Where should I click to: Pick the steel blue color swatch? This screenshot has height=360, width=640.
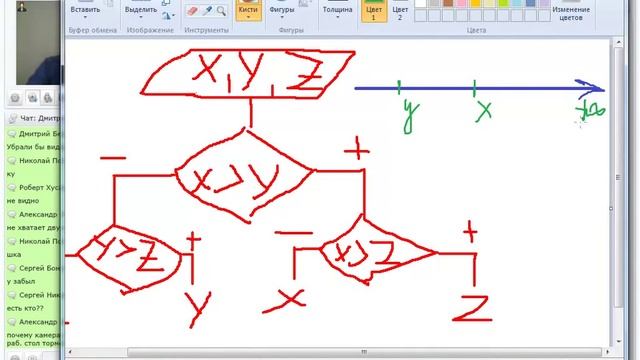(531, 3)
